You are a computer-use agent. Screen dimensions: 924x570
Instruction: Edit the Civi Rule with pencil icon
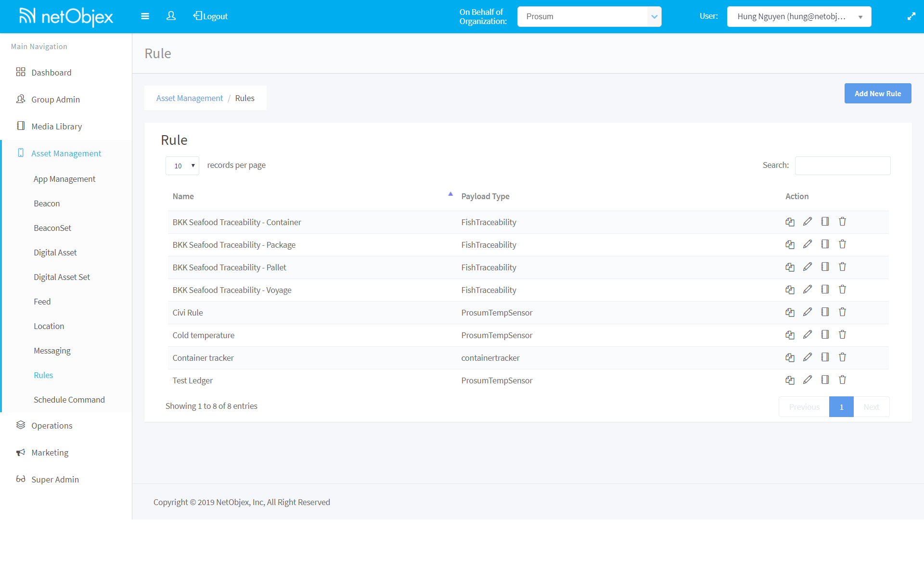pos(808,312)
